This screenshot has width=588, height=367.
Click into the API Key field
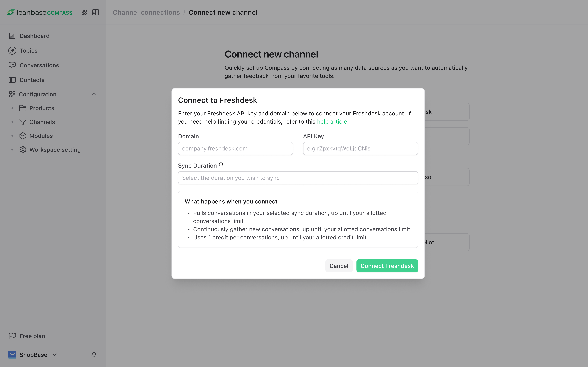(360, 149)
